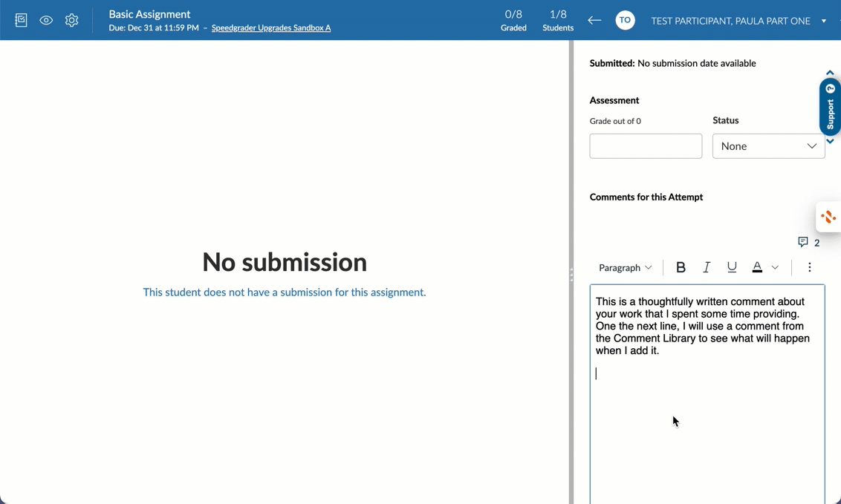Apply italic formatting in the comment editor
This screenshot has height=504, width=841.
click(707, 267)
